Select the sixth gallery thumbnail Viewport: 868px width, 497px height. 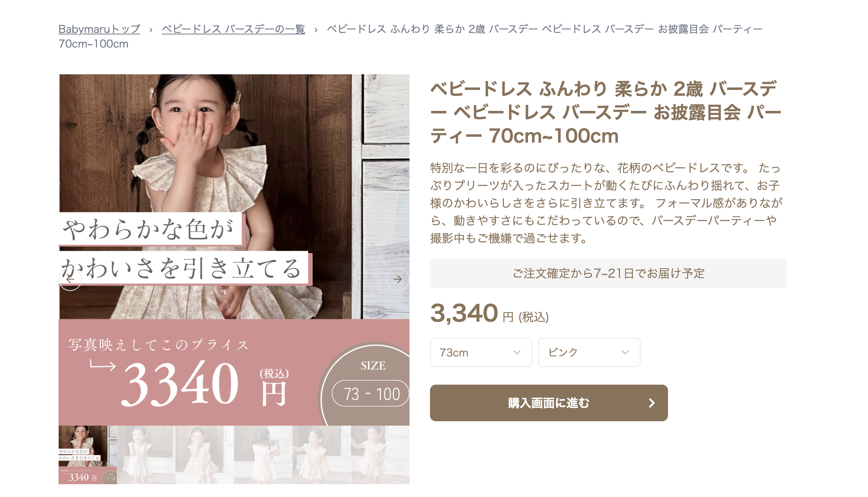380,455
